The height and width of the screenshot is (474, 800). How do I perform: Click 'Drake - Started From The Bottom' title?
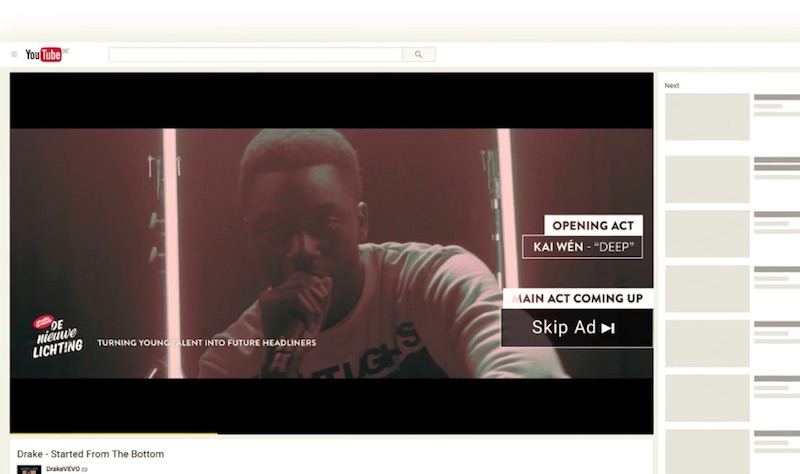pos(91,454)
